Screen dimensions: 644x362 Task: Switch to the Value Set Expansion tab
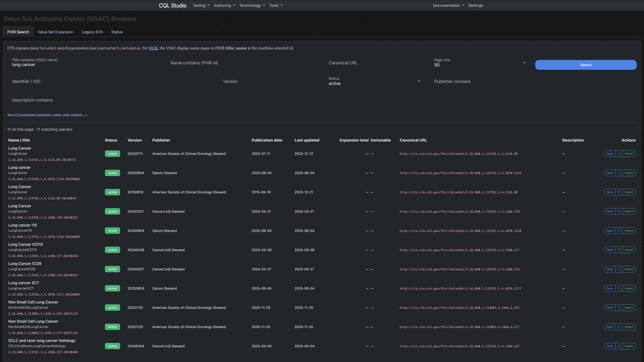[55, 32]
